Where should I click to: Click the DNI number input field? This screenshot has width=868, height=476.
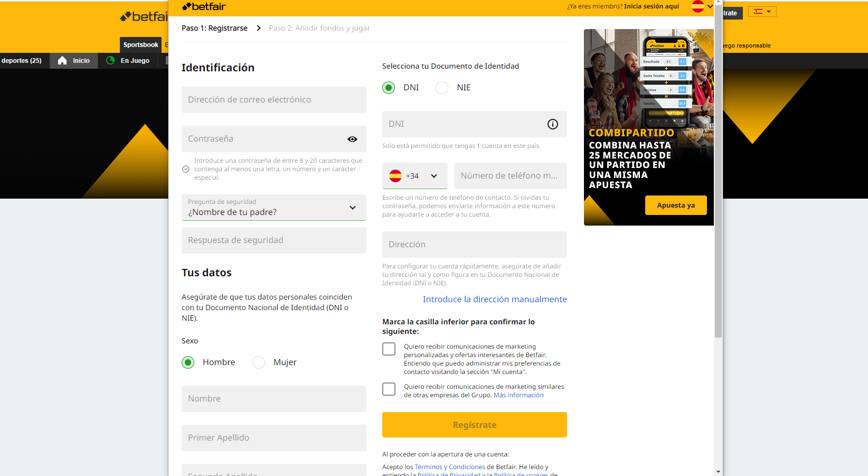[475, 124]
